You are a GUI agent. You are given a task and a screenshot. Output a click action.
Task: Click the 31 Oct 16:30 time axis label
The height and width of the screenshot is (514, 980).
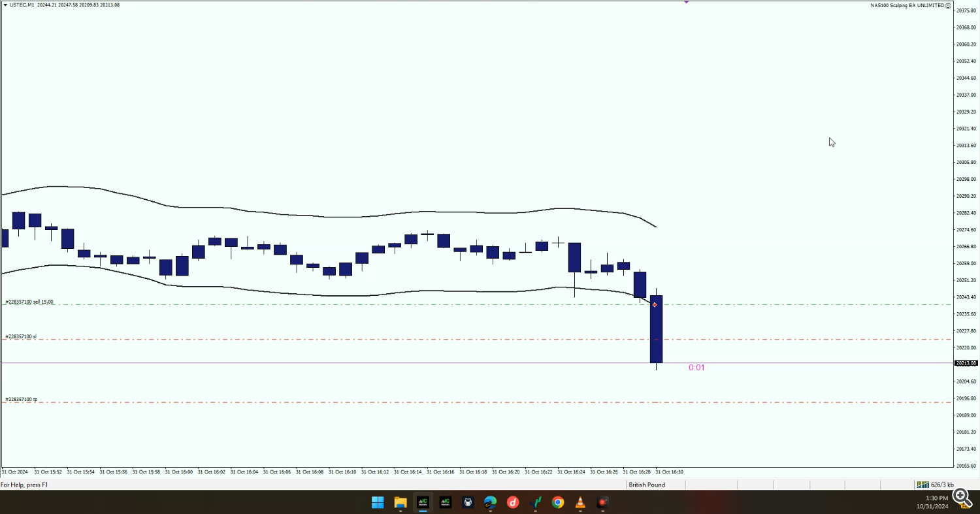(x=669, y=472)
